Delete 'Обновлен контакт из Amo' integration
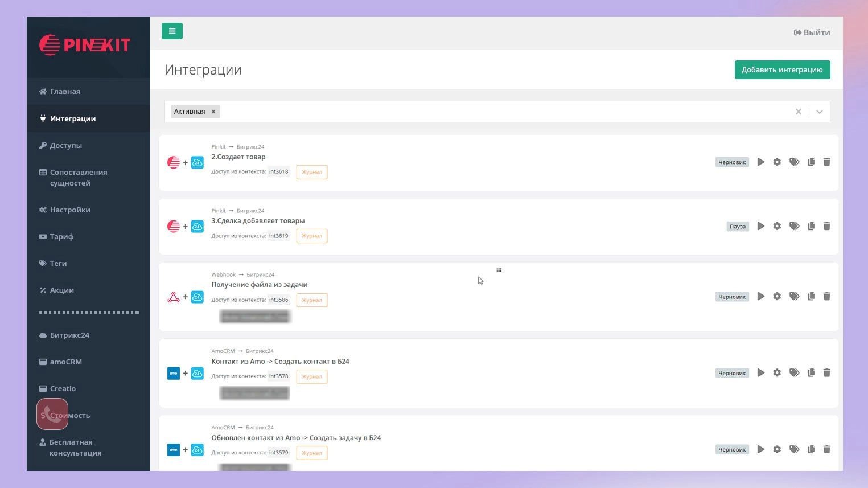868x488 pixels. (x=827, y=449)
